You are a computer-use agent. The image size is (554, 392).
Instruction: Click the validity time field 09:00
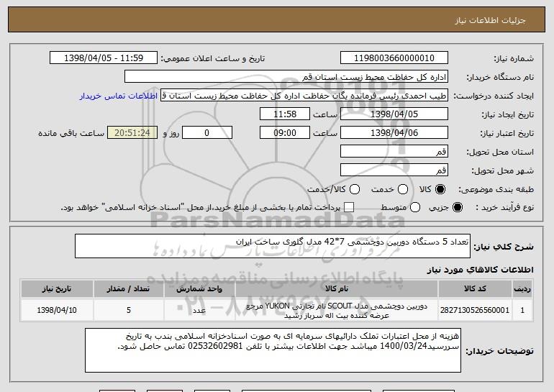point(285,133)
